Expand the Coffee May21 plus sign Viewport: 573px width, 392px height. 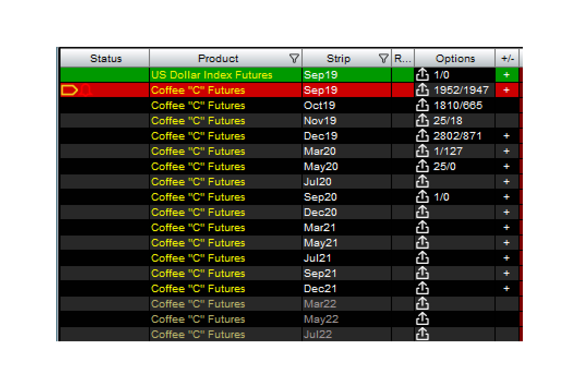click(506, 243)
